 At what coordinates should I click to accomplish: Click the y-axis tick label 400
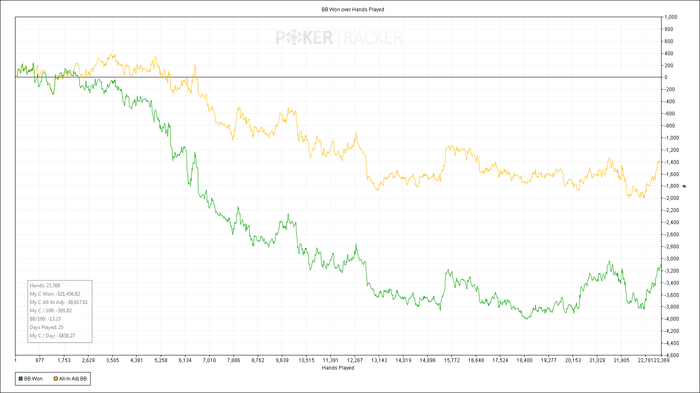(669, 53)
